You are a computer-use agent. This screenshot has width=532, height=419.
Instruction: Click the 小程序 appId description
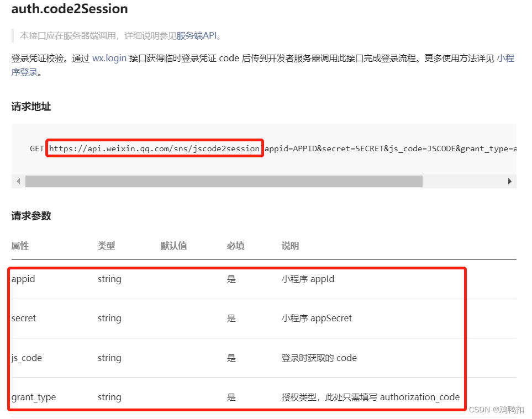click(308, 279)
